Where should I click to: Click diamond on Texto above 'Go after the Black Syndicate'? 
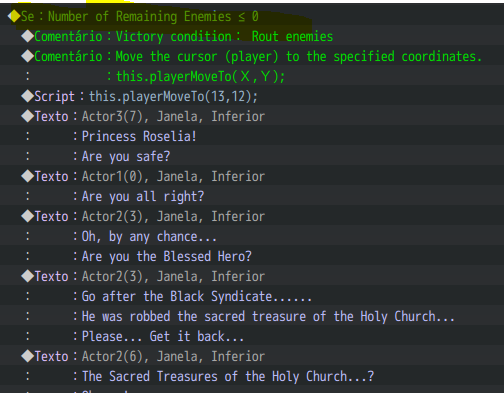[28, 276]
